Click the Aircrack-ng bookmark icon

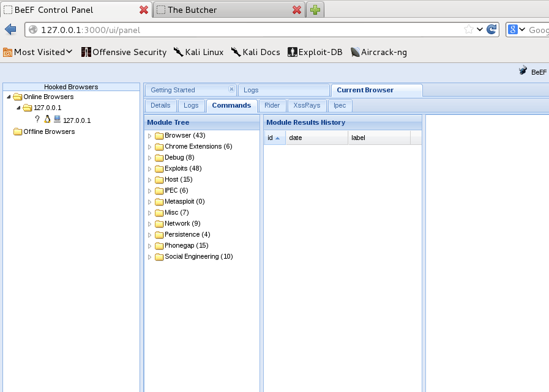coord(355,52)
